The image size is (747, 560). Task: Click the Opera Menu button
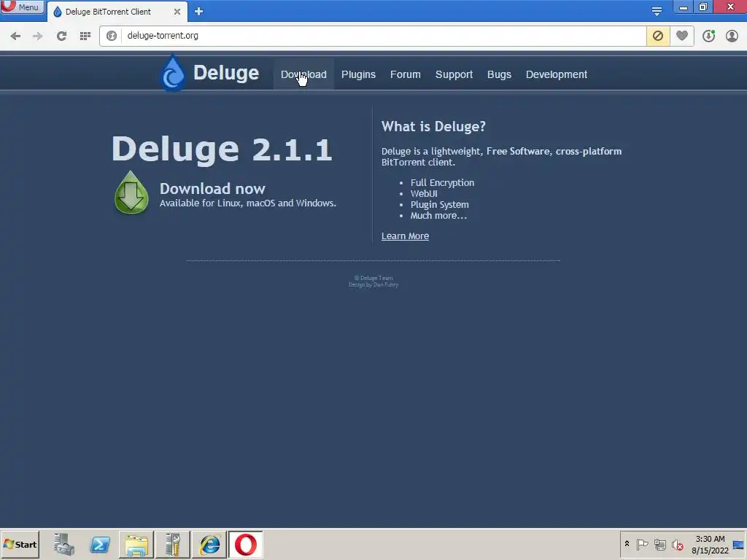(22, 7)
